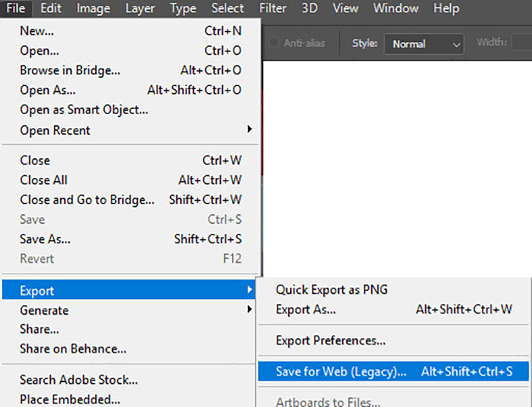Open the Edit menu
The image size is (532, 407).
click(x=51, y=9)
